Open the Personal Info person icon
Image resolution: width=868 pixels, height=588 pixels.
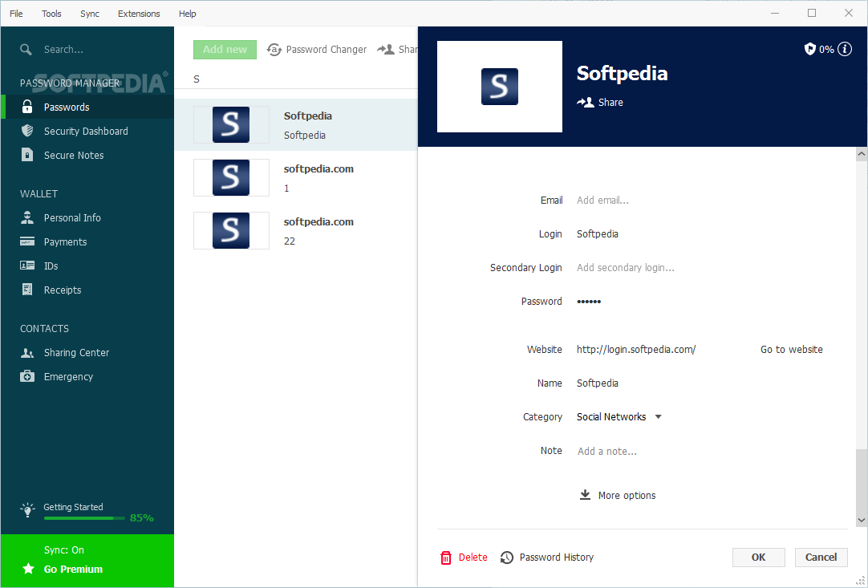(x=27, y=217)
